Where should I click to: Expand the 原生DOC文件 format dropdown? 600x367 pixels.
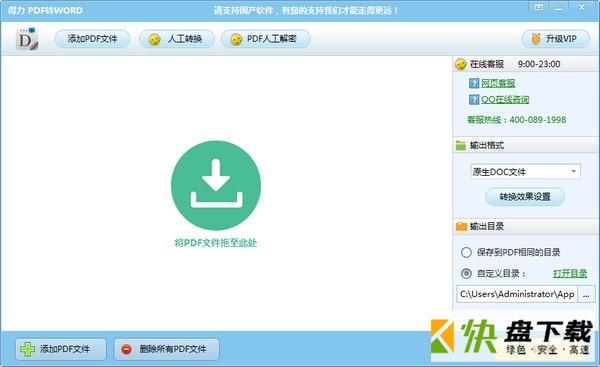point(525,171)
